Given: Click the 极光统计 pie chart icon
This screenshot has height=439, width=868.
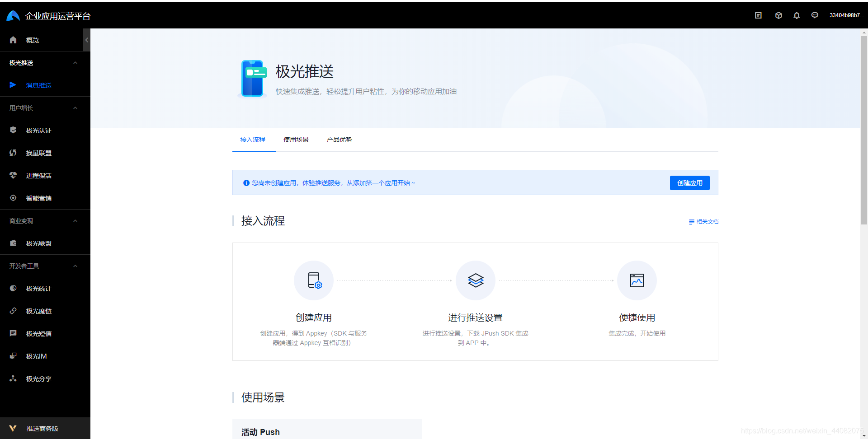Looking at the screenshot, I should coord(13,288).
